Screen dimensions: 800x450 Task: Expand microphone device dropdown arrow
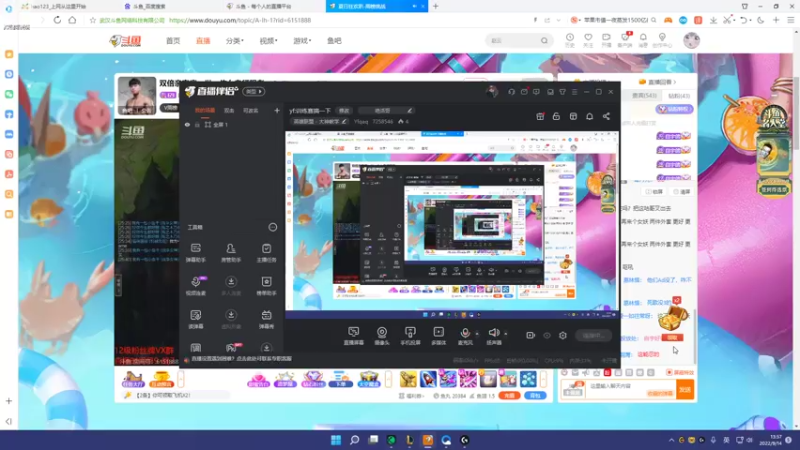(477, 334)
